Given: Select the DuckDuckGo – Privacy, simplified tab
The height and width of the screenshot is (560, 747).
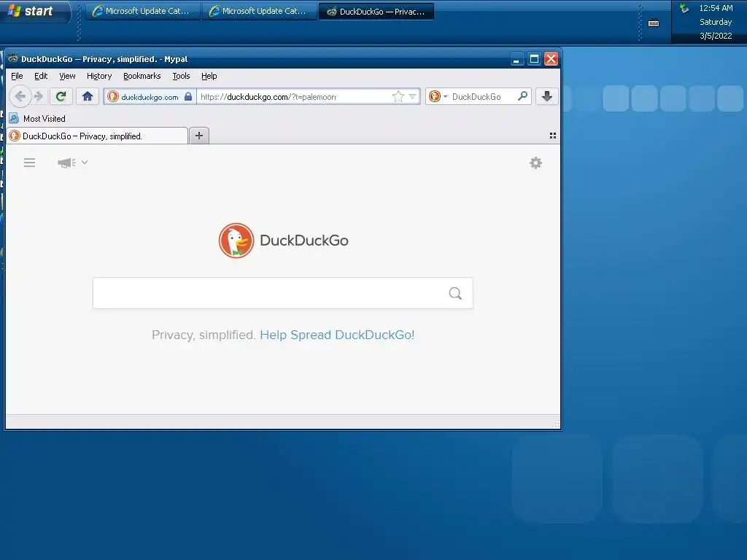Looking at the screenshot, I should click(98, 136).
